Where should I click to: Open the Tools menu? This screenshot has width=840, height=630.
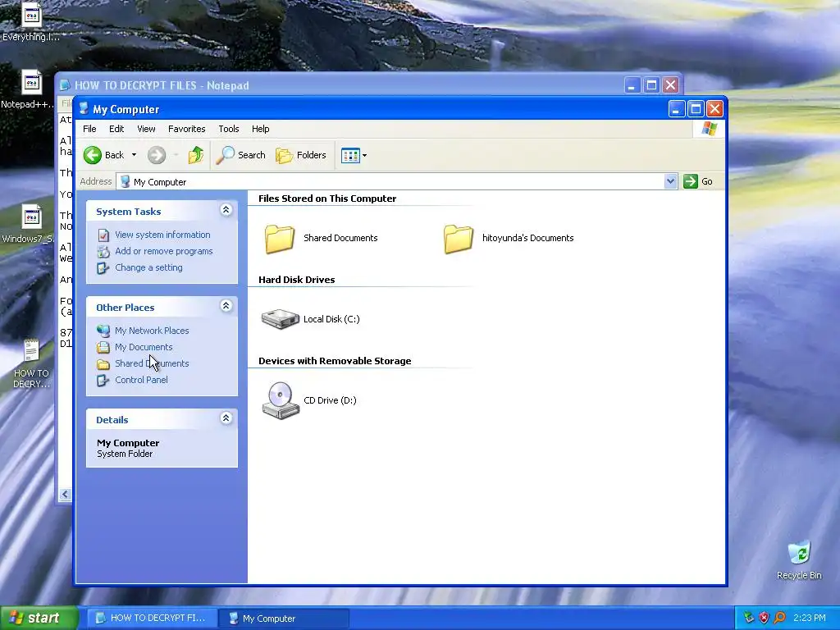(x=229, y=129)
